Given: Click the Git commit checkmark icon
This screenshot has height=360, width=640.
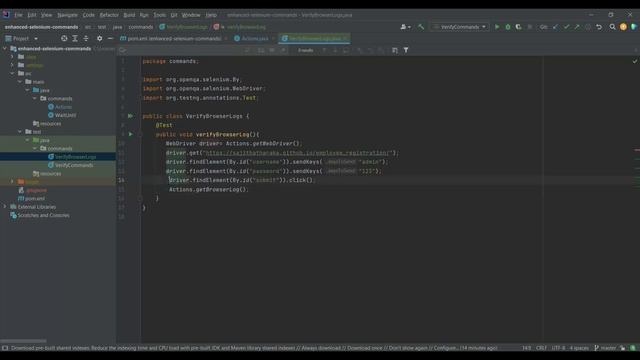Looking at the screenshot, I should tap(566, 27).
